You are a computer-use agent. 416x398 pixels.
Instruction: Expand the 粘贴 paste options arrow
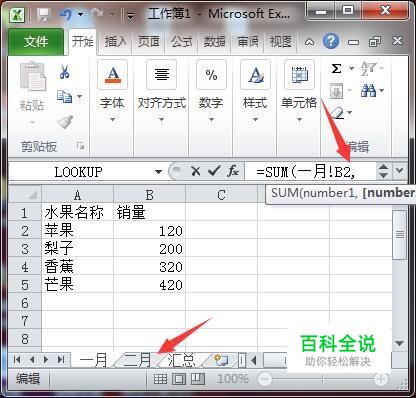(x=32, y=123)
